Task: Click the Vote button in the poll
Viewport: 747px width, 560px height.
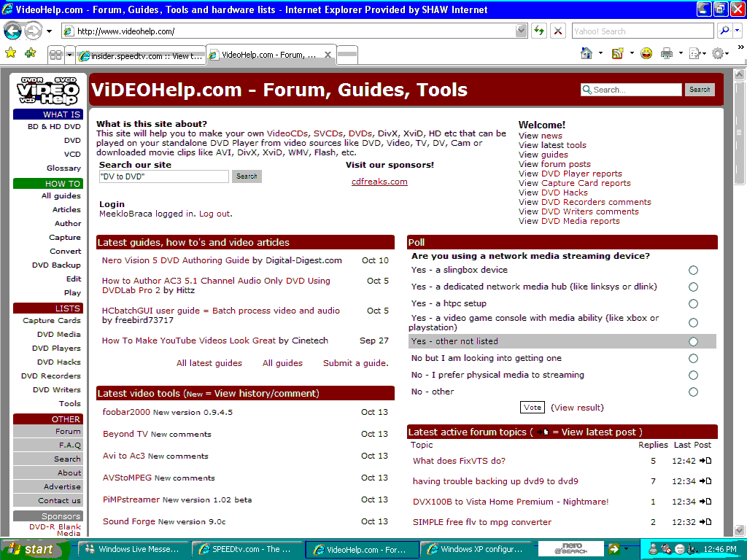Action: click(x=532, y=408)
